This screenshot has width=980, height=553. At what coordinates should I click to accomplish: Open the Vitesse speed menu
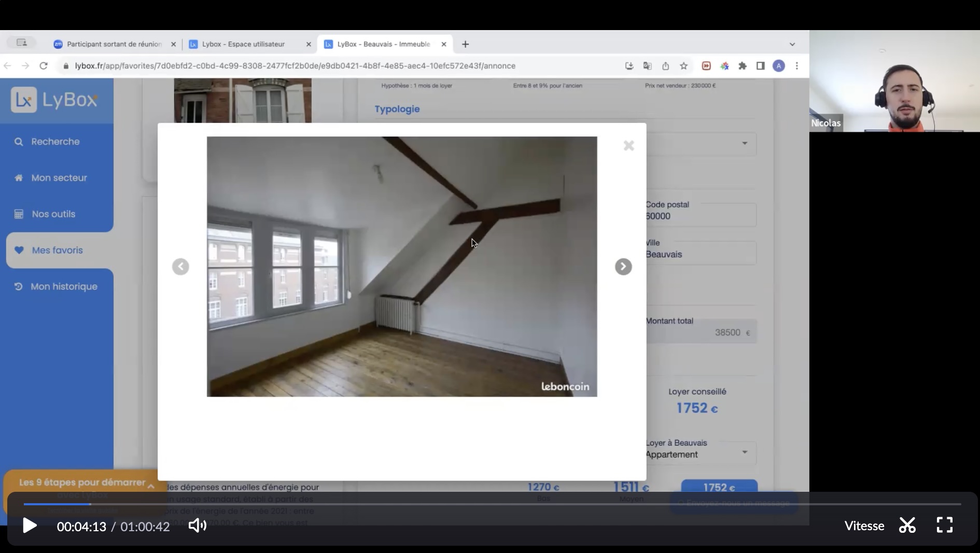click(864, 526)
